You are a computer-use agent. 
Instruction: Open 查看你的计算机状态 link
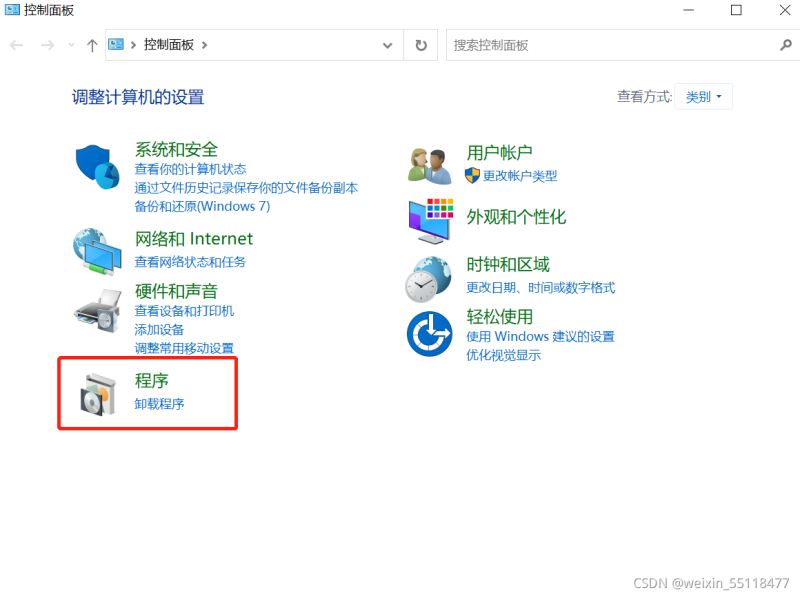(190, 169)
